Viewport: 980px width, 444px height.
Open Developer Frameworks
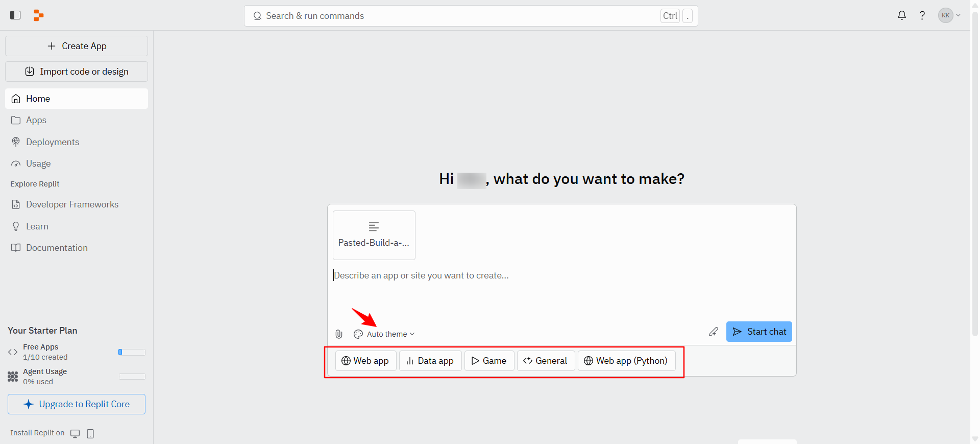pos(77,204)
